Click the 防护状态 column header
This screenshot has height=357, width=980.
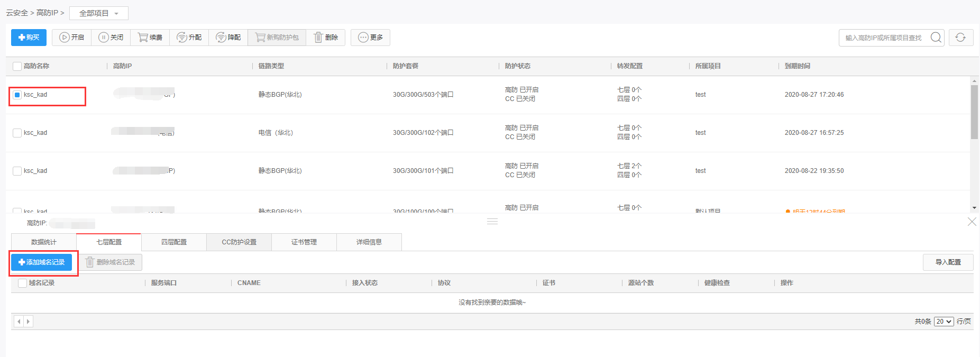point(518,66)
